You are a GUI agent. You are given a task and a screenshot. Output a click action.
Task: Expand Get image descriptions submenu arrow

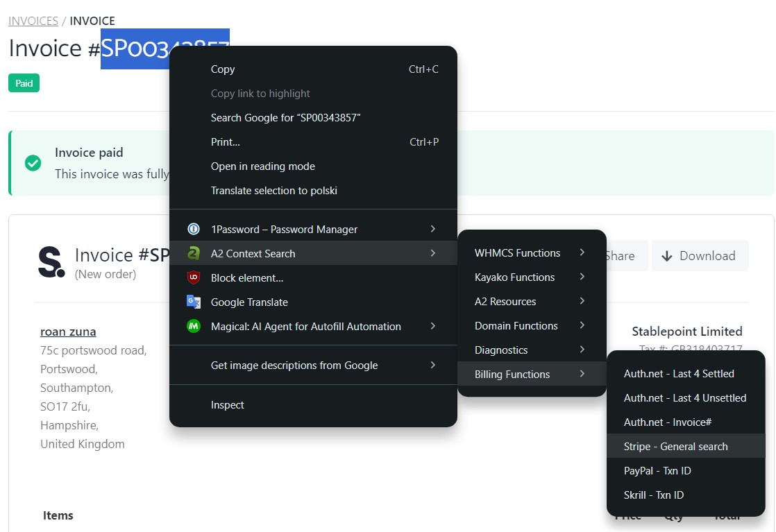click(433, 364)
